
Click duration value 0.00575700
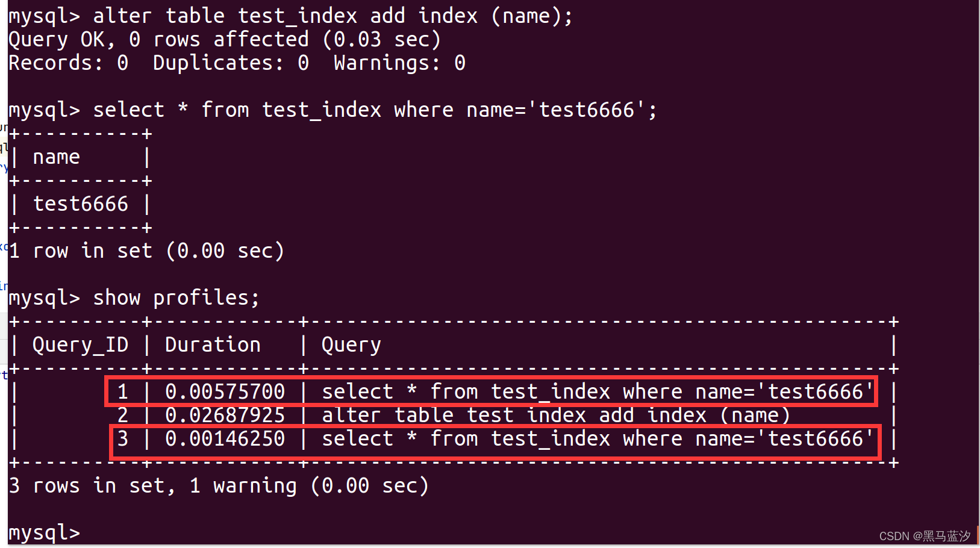(225, 391)
